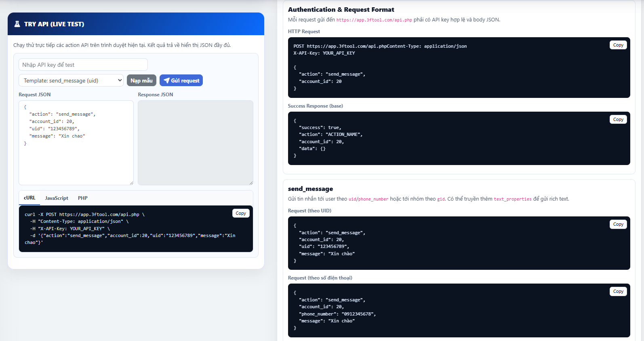644x341 pixels.
Task: Copy the Request theo số điện thoại example
Action: (x=618, y=291)
